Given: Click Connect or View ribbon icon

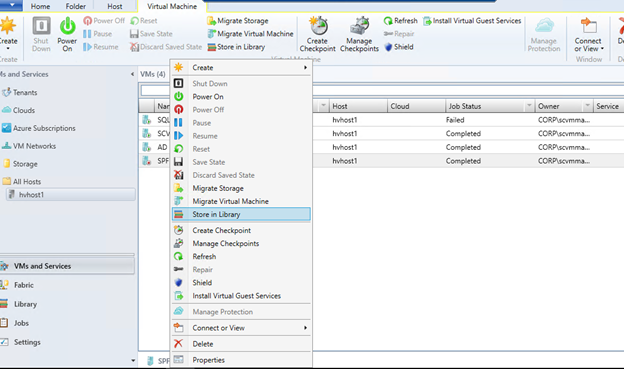Looking at the screenshot, I should (588, 26).
